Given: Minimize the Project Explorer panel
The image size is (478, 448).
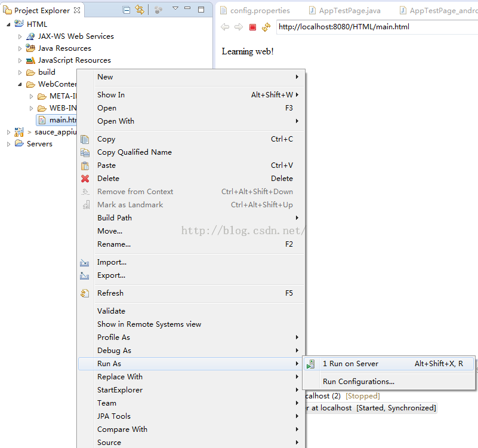Looking at the screenshot, I should tap(188, 9).
